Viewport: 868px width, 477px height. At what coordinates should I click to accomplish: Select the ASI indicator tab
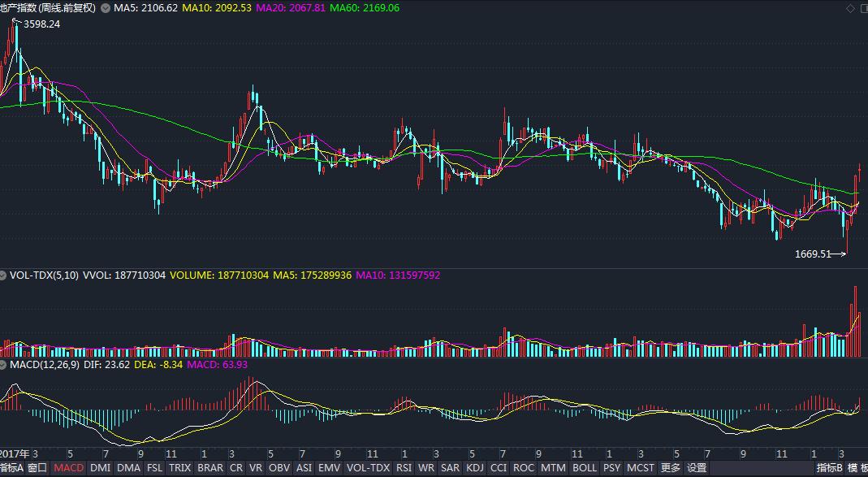(304, 468)
